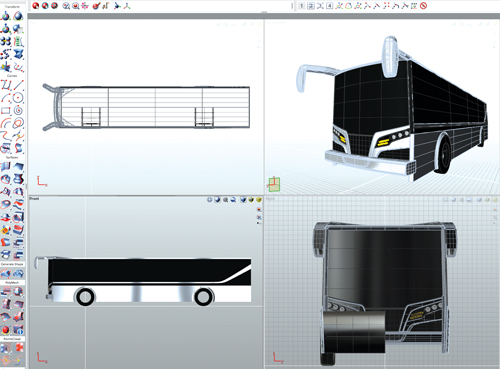This screenshot has width=500, height=369.
Task: Select the red sphere PolyMesh tool
Action: coord(6,330)
